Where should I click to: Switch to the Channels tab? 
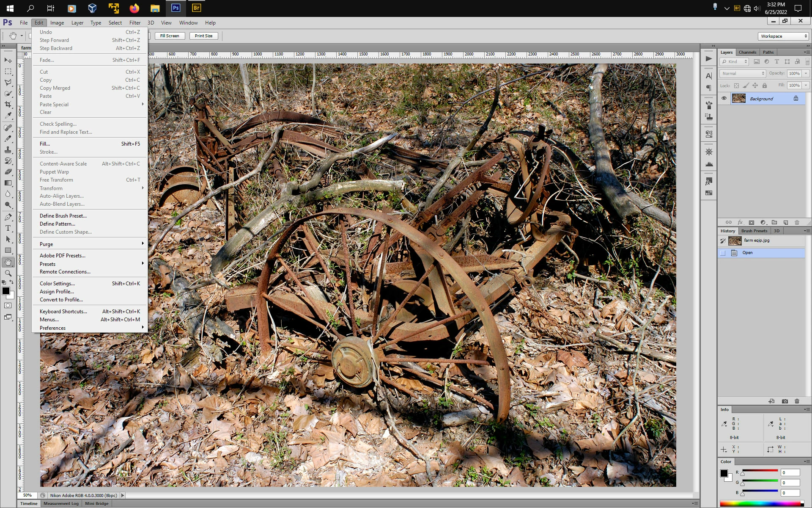pos(747,52)
